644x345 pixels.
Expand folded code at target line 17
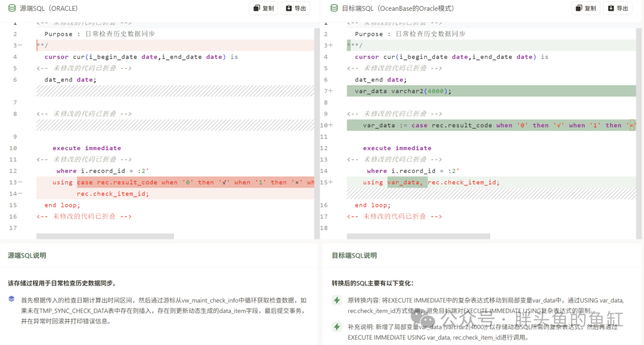click(395, 216)
